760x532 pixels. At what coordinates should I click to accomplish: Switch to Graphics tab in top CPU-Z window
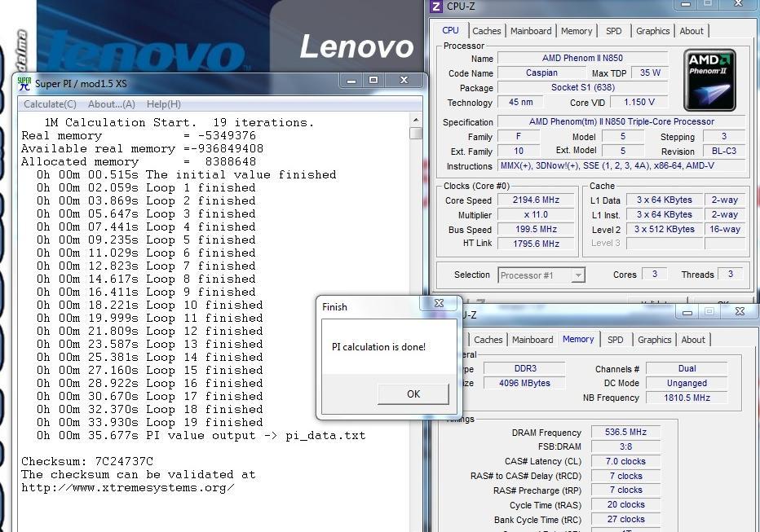(652, 31)
